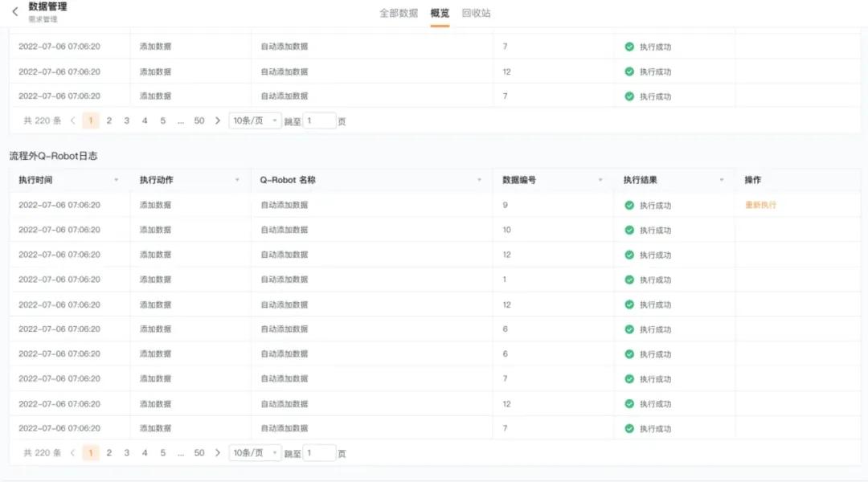Select page 5 in upper table pagination

pyautogui.click(x=162, y=120)
